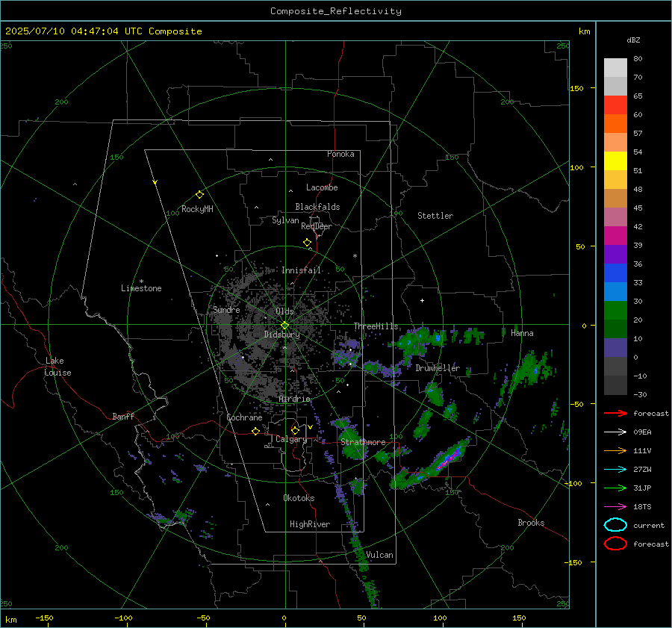Screen dimensions: 672x628
Task: Click the Banff label
Action: pos(123,416)
